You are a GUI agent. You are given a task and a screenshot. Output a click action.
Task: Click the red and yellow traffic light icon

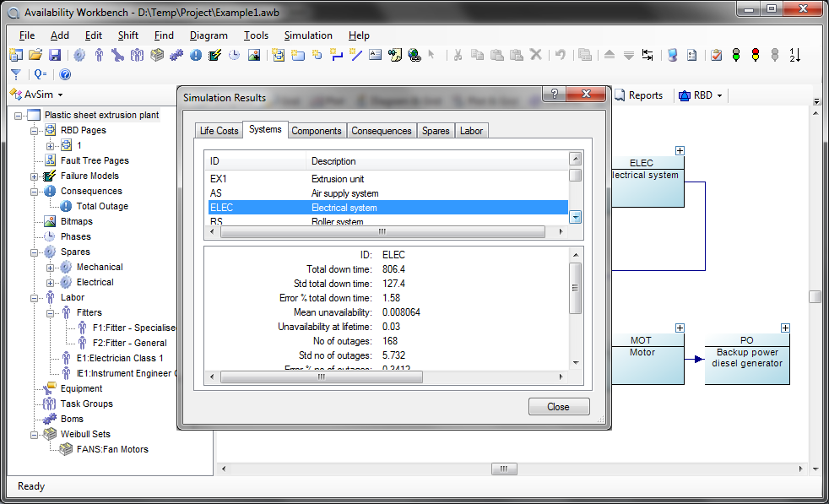pos(755,55)
